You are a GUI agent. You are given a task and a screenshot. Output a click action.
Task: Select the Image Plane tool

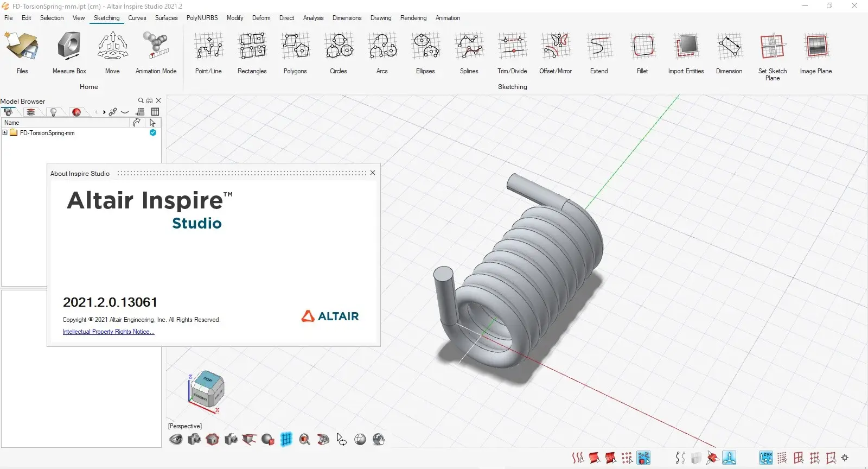pyautogui.click(x=815, y=47)
